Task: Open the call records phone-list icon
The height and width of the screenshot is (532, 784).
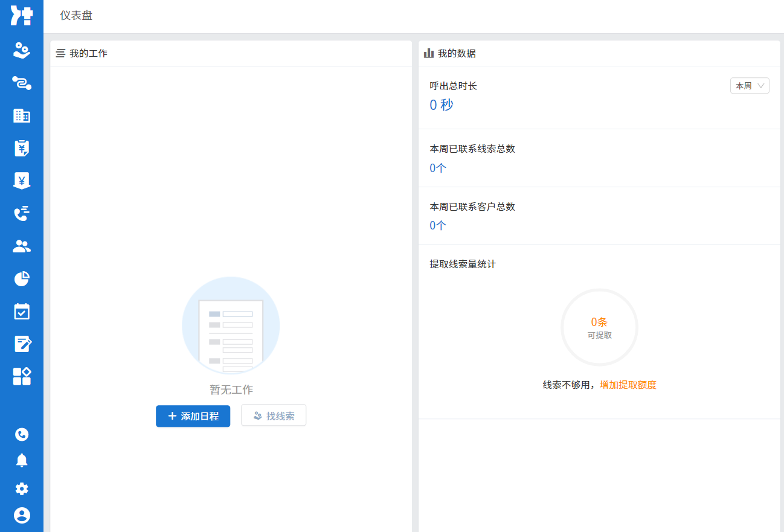Action: click(x=22, y=213)
